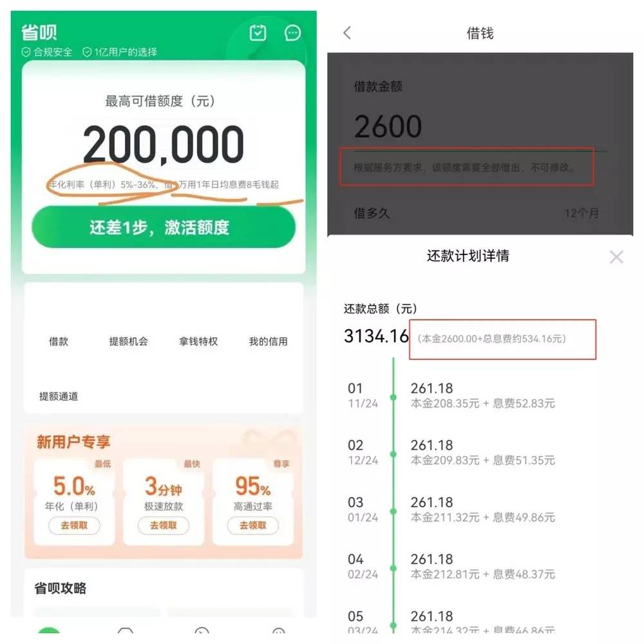Select the 借多久 12个月 term row
The image size is (644, 644).
point(477,213)
